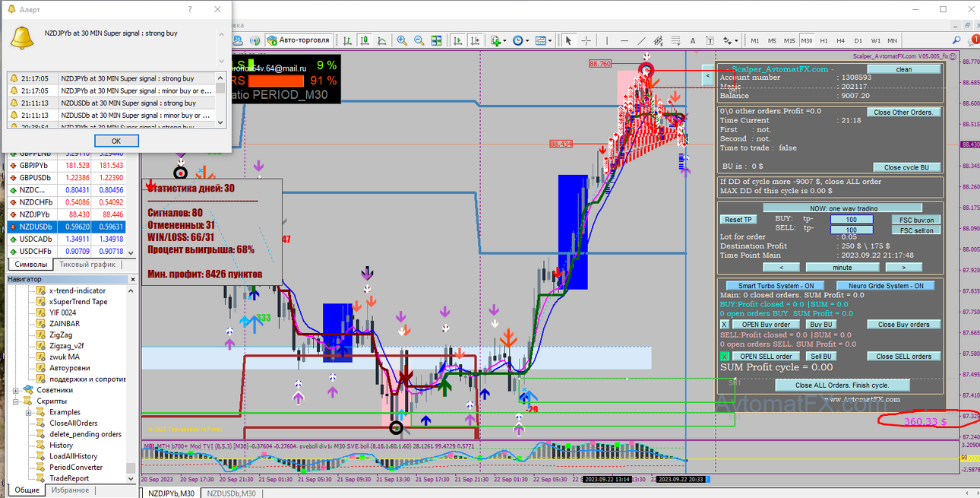Click Close ALL Orders. Finish cycle.
Screen dimensions: 980x498
(x=842, y=385)
